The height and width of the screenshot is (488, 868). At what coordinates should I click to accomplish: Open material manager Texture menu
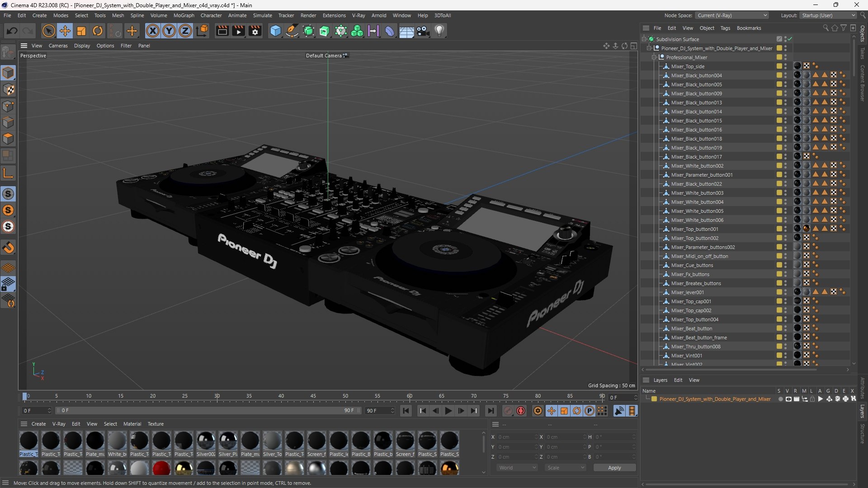coord(156,424)
